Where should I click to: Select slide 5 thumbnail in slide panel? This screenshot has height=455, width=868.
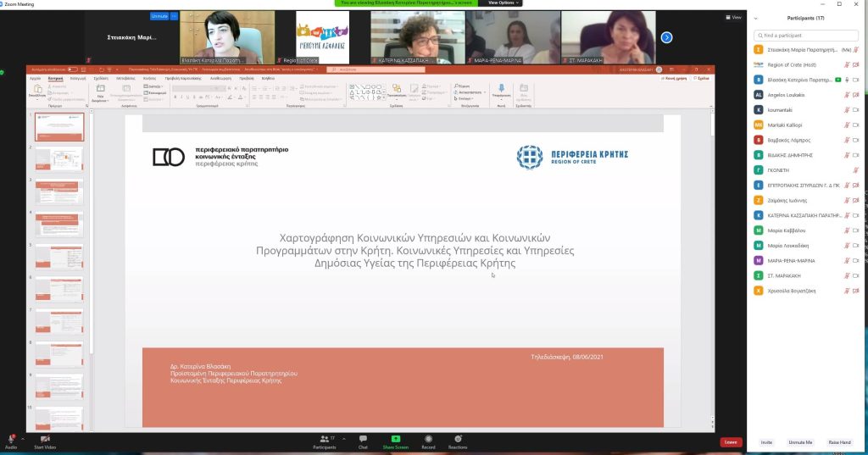59,257
